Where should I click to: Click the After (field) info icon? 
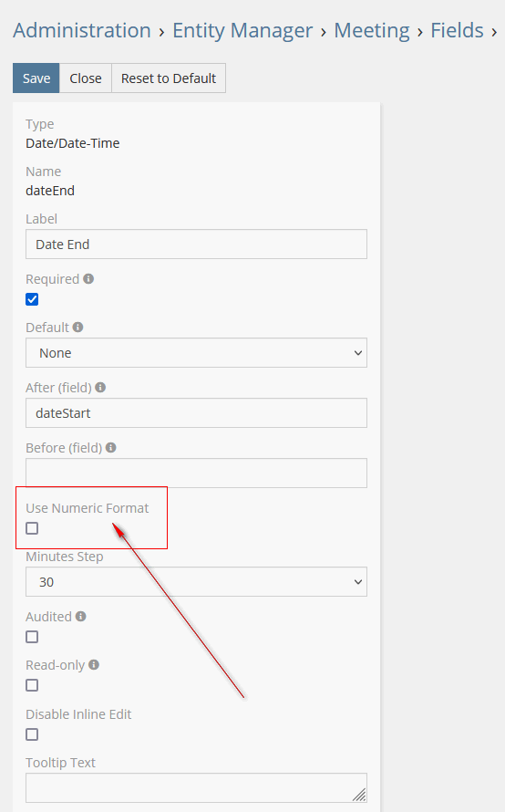coord(100,388)
